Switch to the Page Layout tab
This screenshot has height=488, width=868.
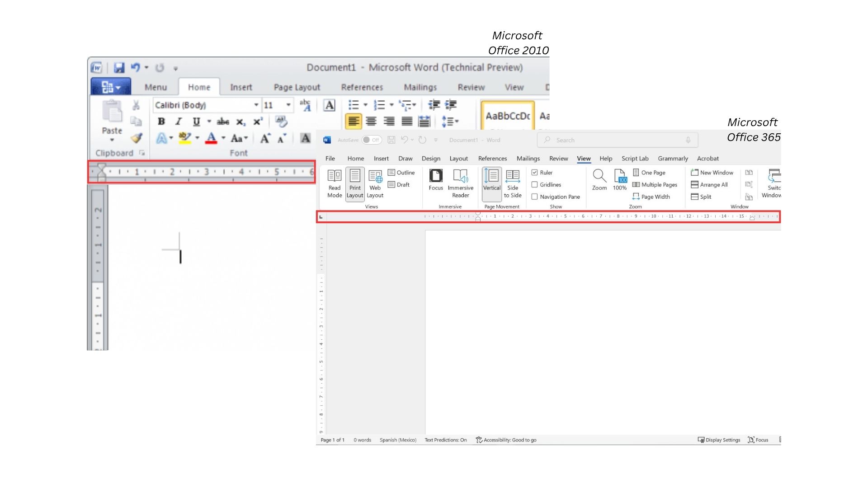click(x=297, y=87)
